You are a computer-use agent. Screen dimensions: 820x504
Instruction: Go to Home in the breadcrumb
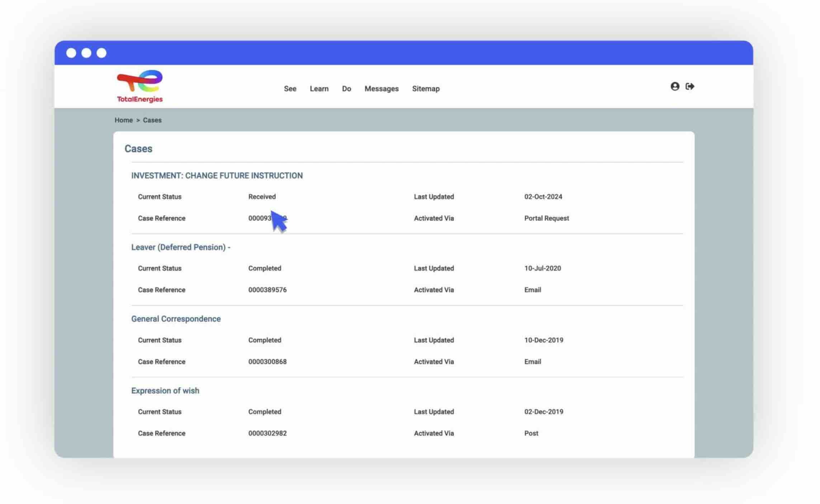pos(123,120)
